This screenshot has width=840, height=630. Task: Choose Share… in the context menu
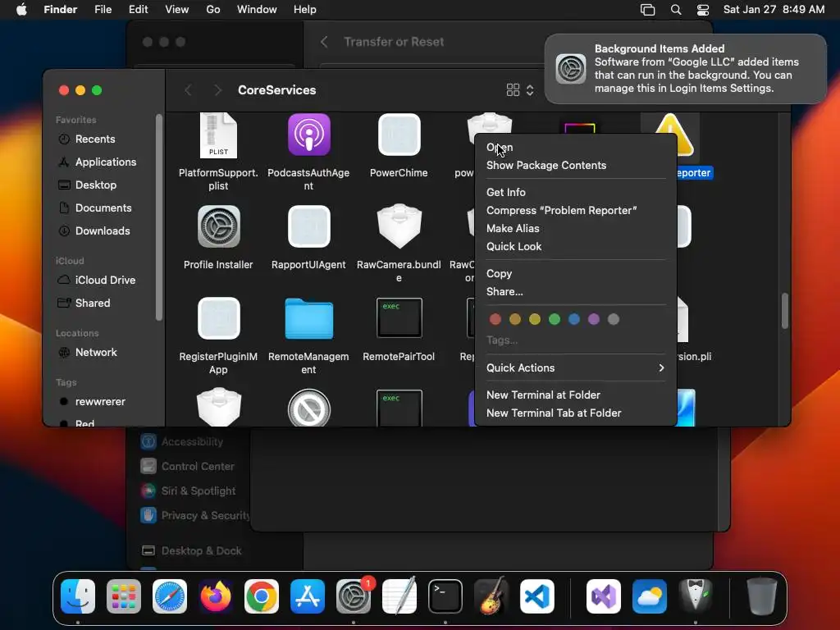coord(575,292)
